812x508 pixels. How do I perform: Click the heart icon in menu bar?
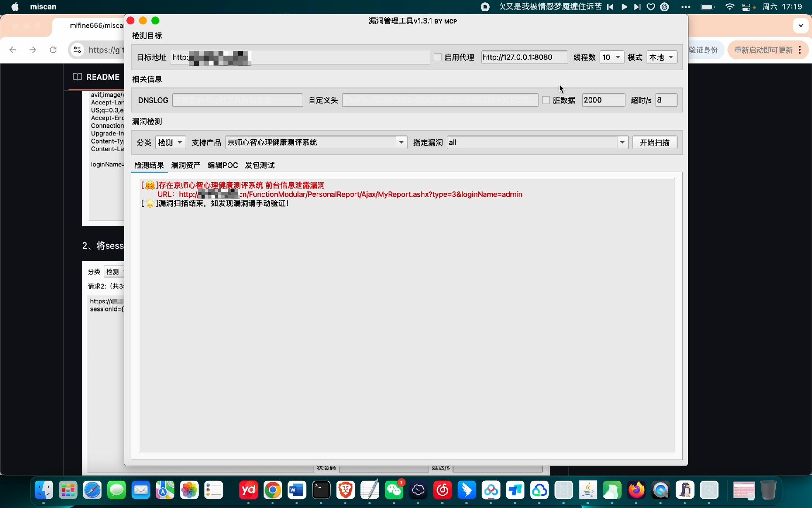pyautogui.click(x=651, y=7)
